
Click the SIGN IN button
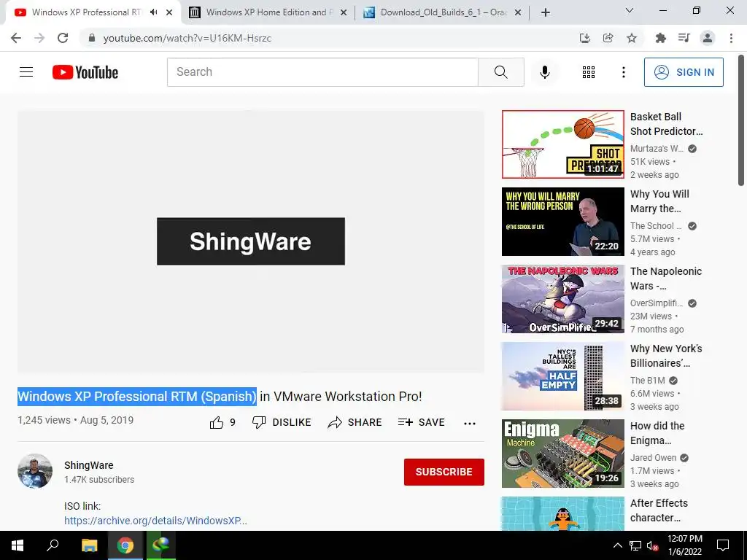[684, 72]
